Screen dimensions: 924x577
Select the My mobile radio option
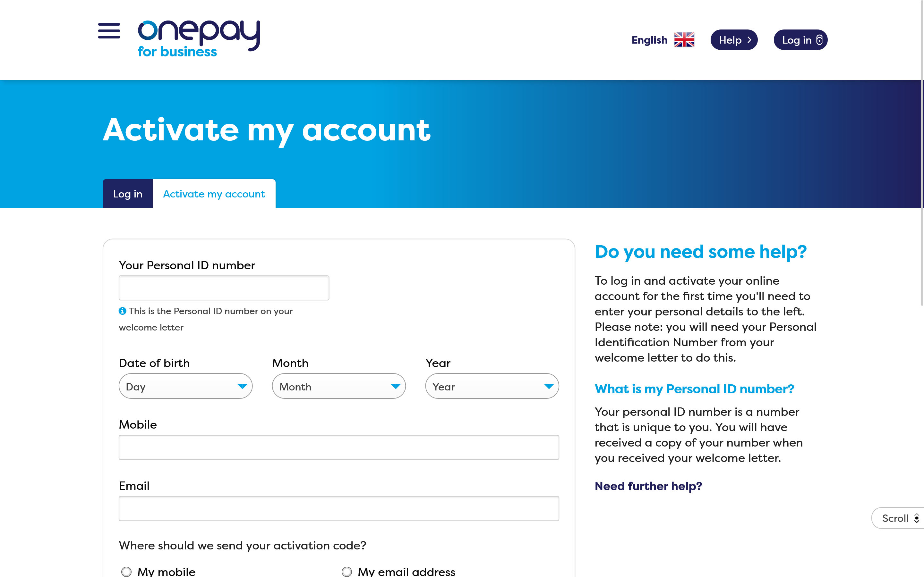click(x=126, y=571)
